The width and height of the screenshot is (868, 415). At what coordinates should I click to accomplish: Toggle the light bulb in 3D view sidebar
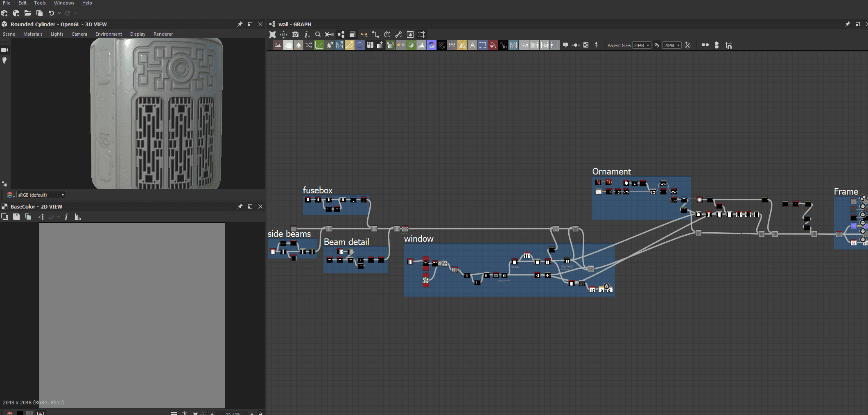pos(5,60)
